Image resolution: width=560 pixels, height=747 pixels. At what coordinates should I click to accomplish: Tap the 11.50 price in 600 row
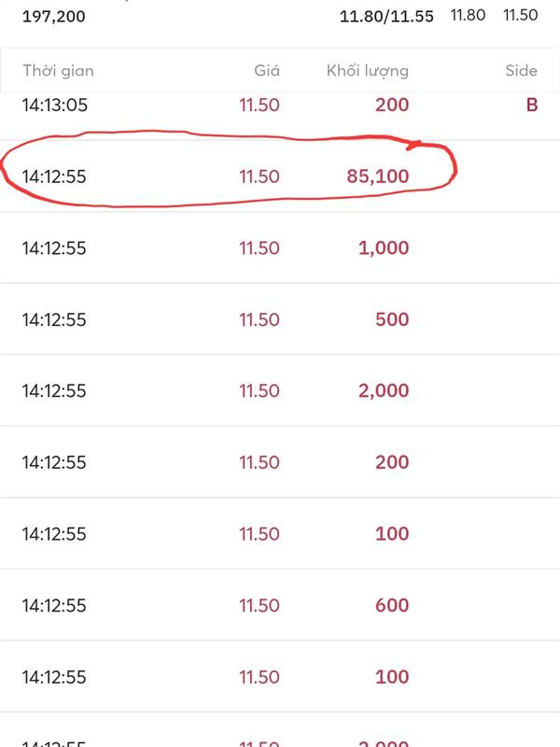coord(259,605)
